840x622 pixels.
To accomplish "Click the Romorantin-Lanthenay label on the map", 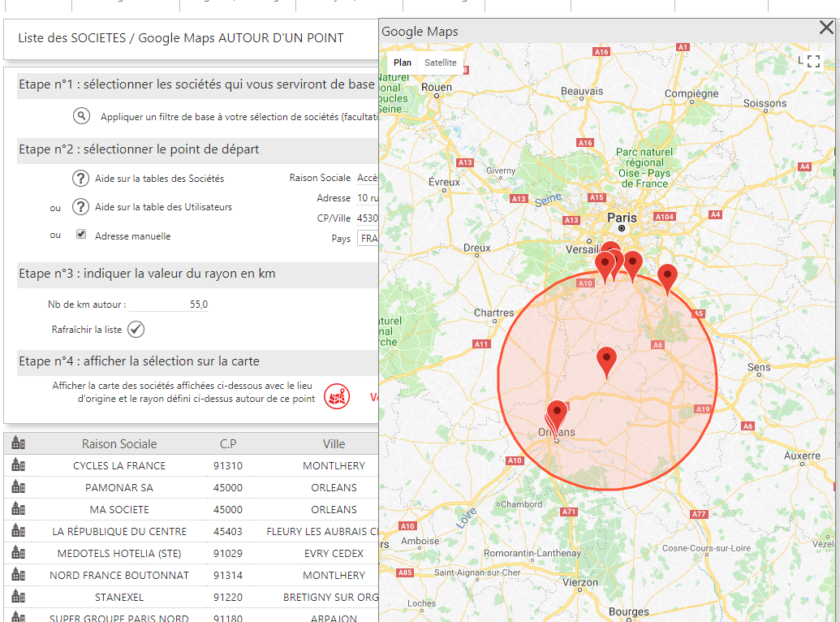I will [532, 553].
